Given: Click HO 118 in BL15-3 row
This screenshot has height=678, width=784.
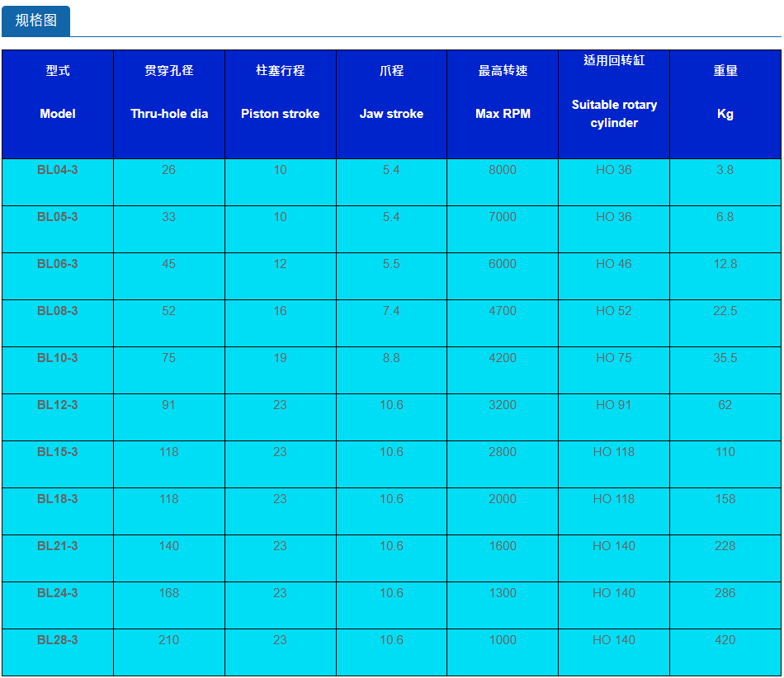Looking at the screenshot, I should click(x=613, y=452).
